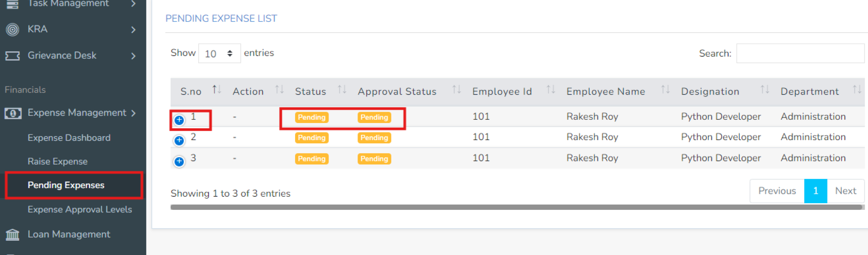
Task: Click the Loan Management bank icon
Action: pyautogui.click(x=13, y=235)
